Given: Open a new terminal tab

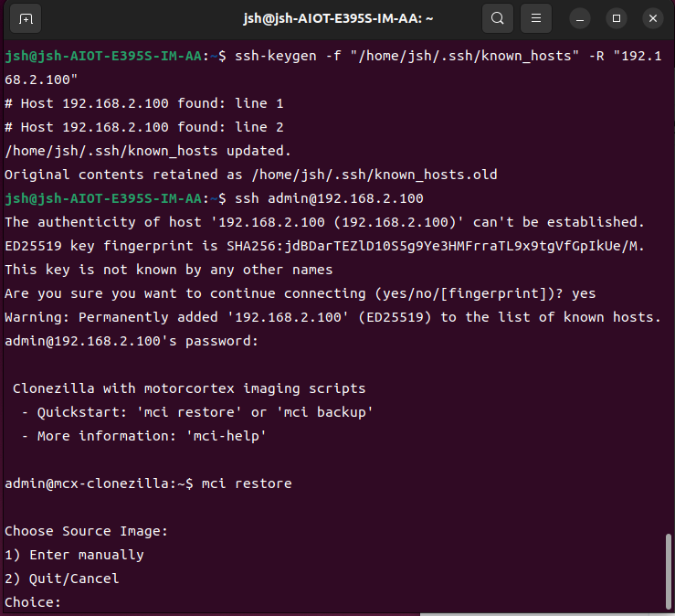Looking at the screenshot, I should (x=26, y=18).
